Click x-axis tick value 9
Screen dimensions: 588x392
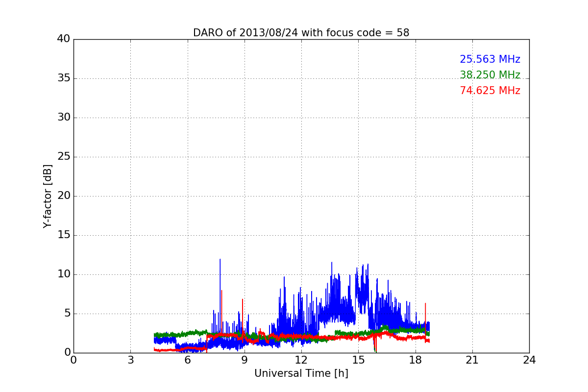point(244,360)
